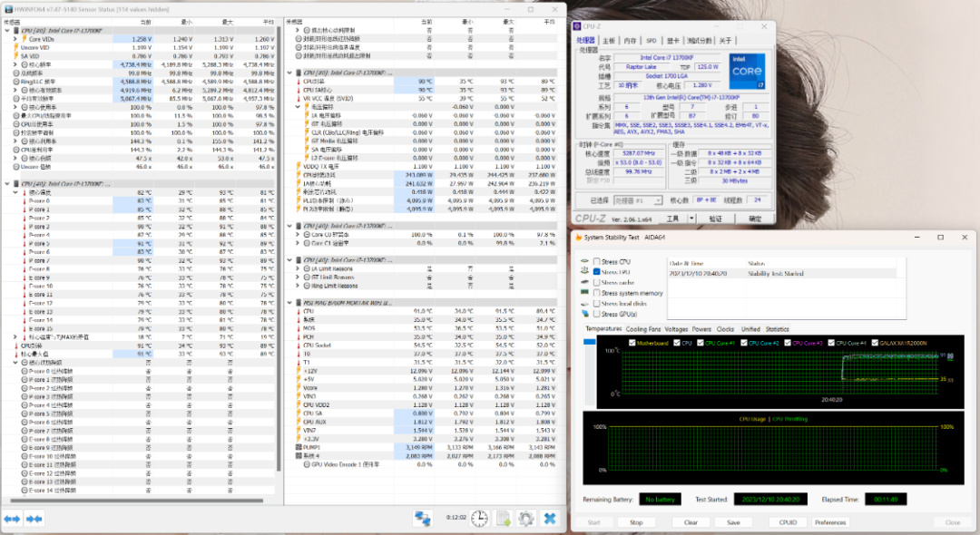The height and width of the screenshot is (535, 980).
Task: Open HWiNFO settings gear icon
Action: [x=525, y=519]
